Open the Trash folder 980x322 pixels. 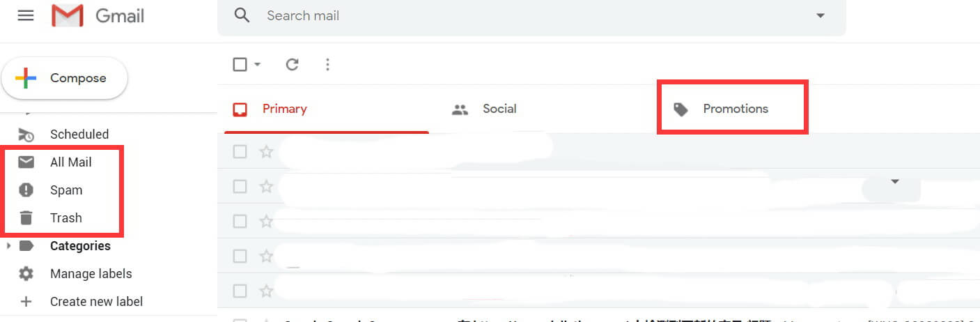point(65,218)
